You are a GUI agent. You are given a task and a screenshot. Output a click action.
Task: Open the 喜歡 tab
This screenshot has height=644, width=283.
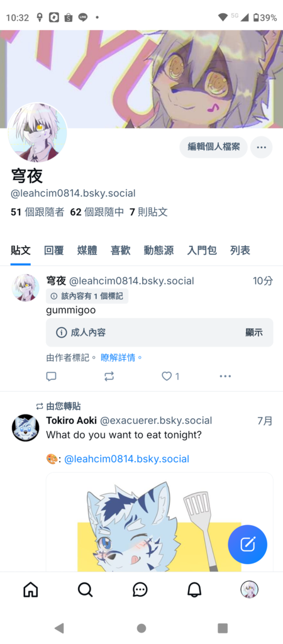[x=120, y=250]
